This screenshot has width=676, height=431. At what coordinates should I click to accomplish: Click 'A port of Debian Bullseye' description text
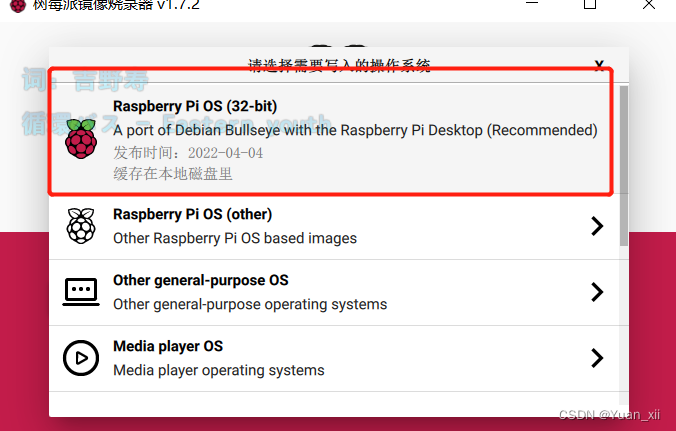tap(355, 130)
